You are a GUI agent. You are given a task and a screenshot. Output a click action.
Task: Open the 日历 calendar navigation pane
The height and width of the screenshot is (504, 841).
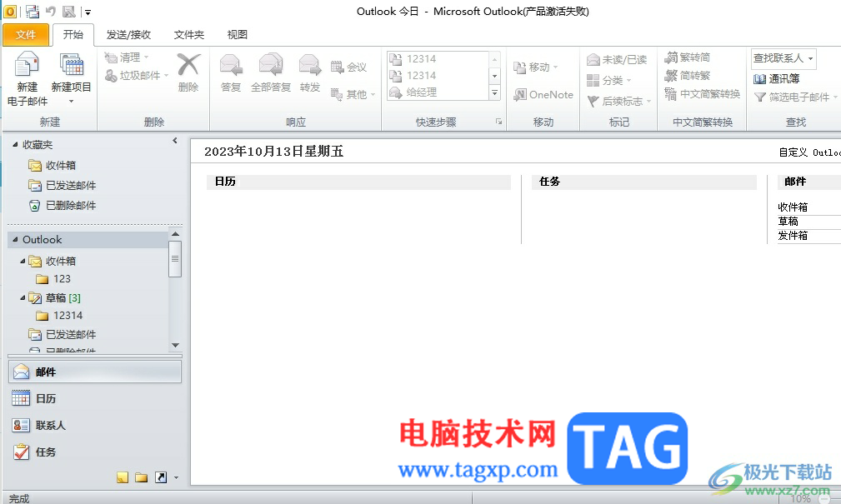tap(95, 398)
